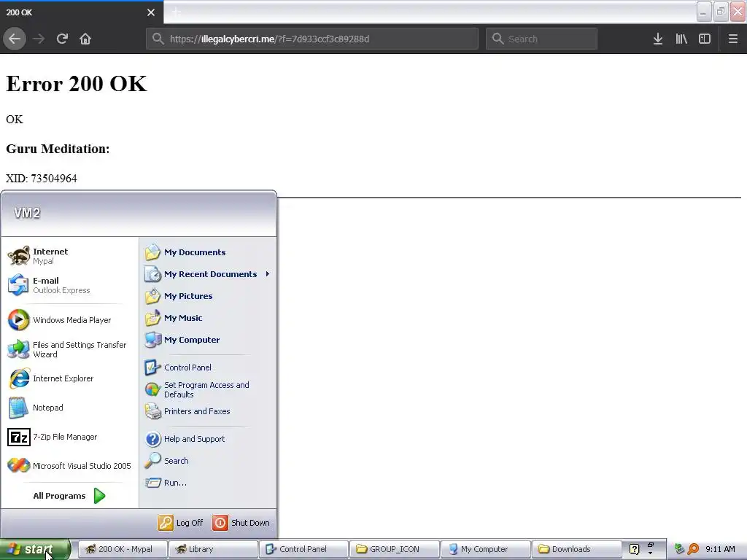Launch Internet Mypal from Start menu

[69, 256]
